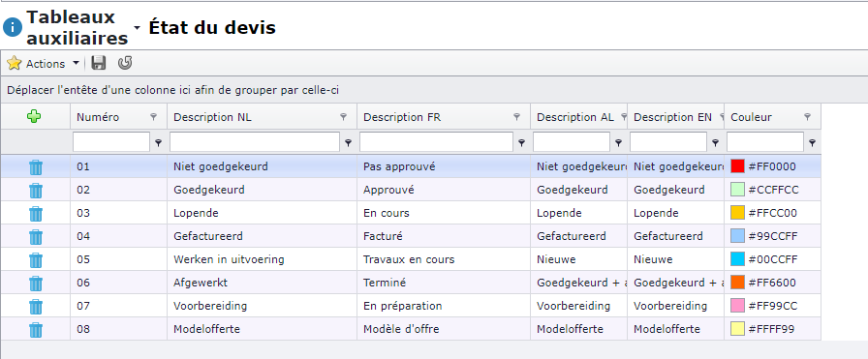Sort by the Numéro column header
The height and width of the screenshot is (359, 868).
coord(98,117)
